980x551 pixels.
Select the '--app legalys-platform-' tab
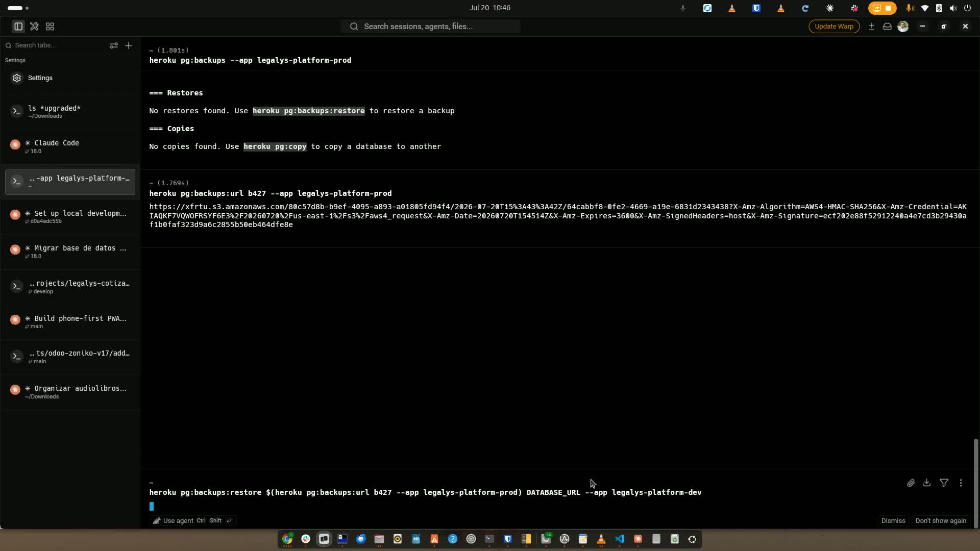(x=70, y=182)
